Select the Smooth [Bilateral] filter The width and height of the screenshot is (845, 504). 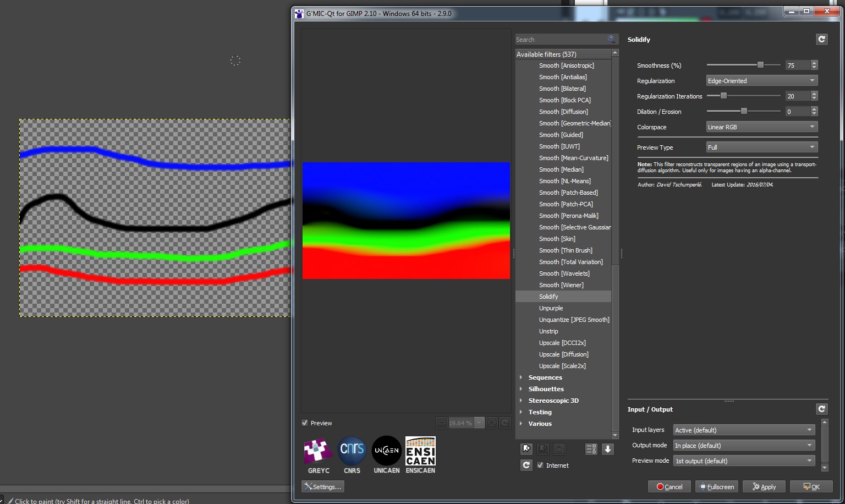tap(562, 89)
